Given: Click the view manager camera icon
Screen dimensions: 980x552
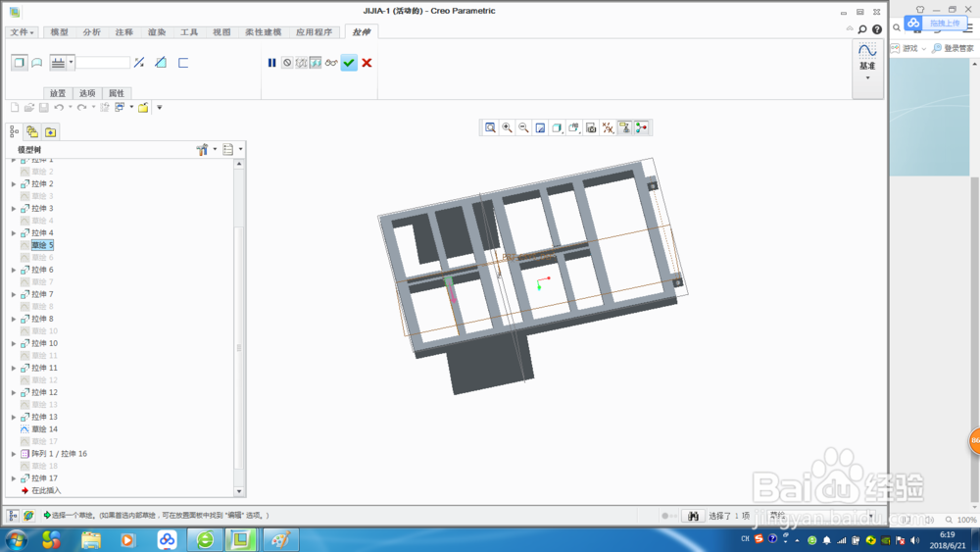Looking at the screenshot, I should [x=591, y=127].
